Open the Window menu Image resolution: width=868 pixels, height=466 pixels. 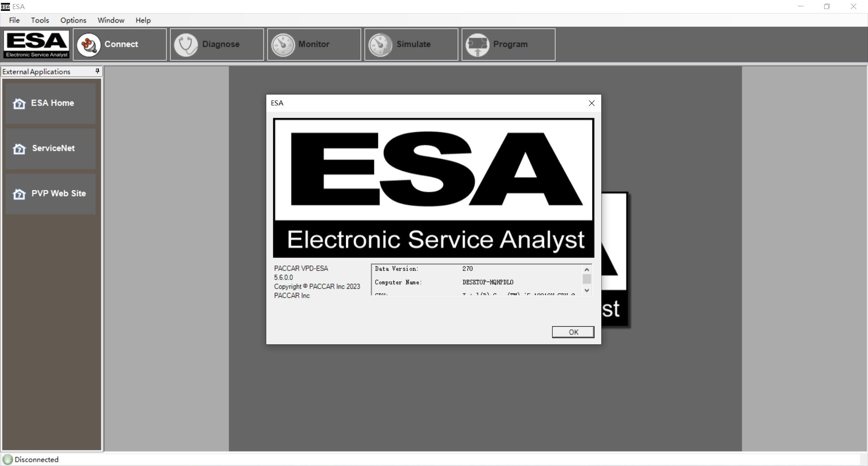point(111,20)
